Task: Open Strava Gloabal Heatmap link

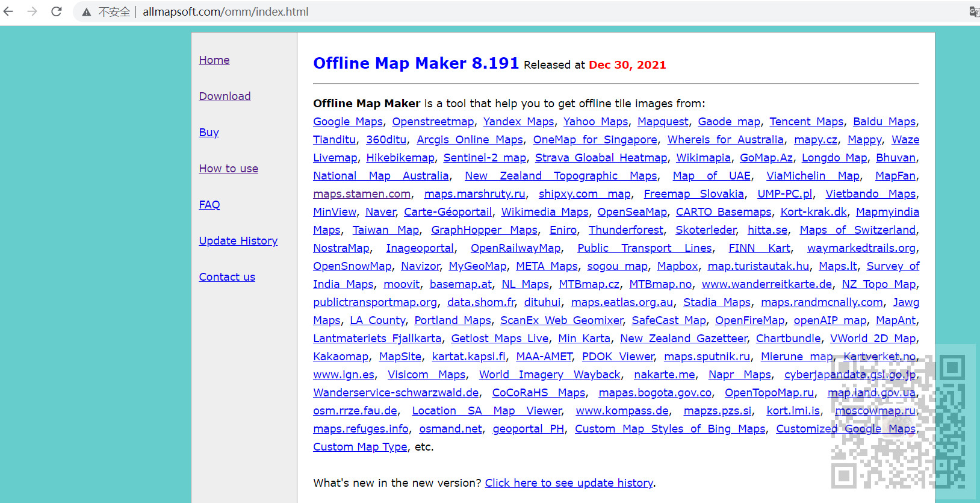Action: tap(601, 158)
